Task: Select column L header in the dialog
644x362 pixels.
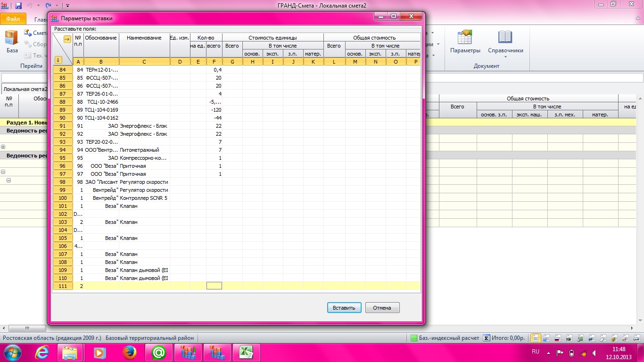Action: pyautogui.click(x=334, y=61)
